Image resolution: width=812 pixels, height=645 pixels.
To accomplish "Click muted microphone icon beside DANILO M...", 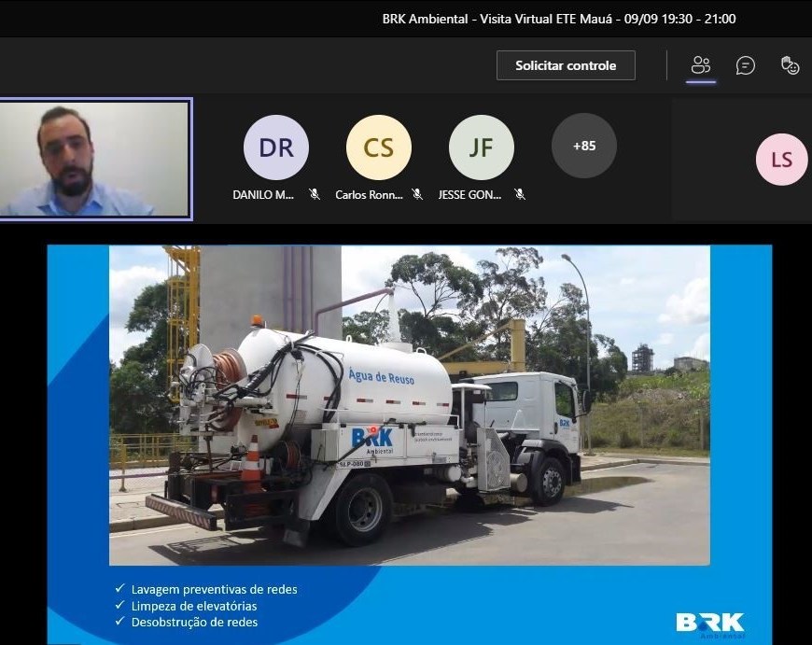I will (x=315, y=195).
